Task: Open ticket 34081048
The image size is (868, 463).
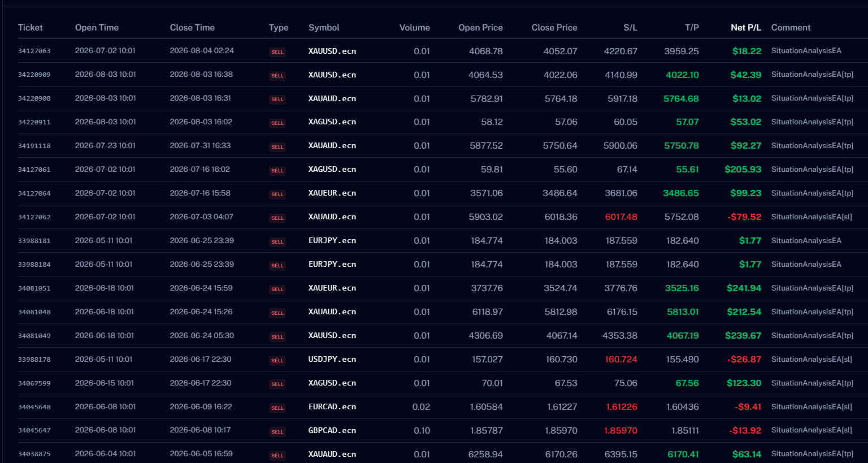Action: pyautogui.click(x=34, y=312)
